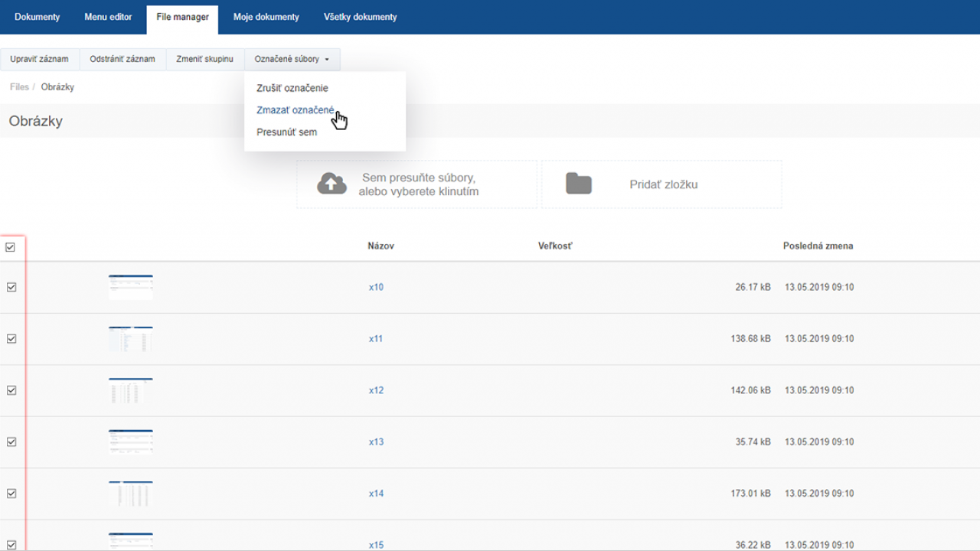980x551 pixels.
Task: Navigate to Files in the breadcrumb
Action: pyautogui.click(x=19, y=87)
